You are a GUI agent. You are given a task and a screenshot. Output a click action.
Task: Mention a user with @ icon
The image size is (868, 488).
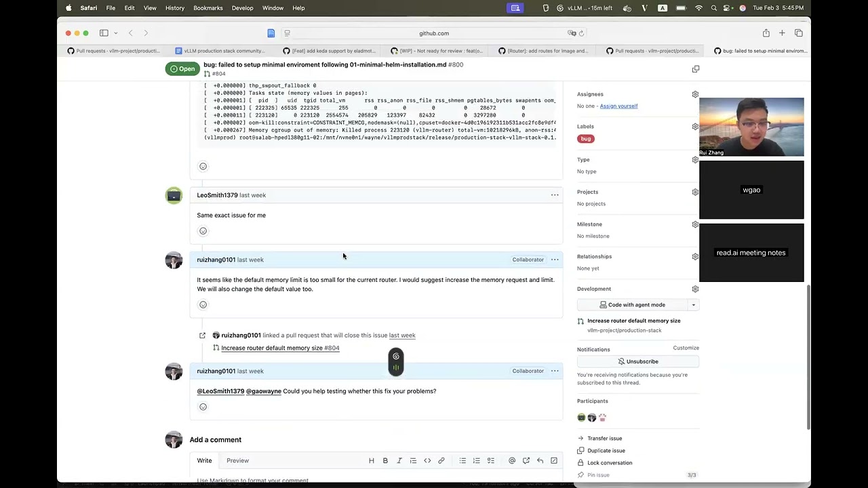tap(512, 461)
